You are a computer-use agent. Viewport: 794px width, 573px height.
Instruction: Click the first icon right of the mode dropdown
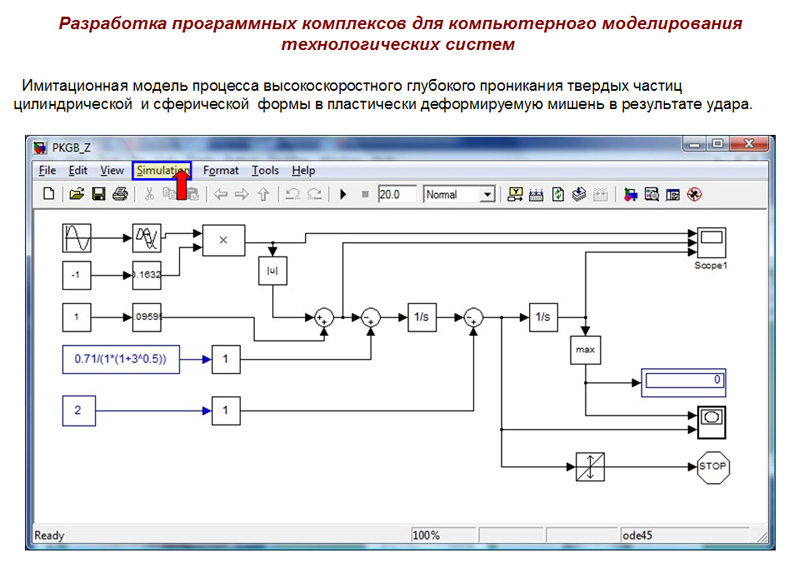pos(515,194)
